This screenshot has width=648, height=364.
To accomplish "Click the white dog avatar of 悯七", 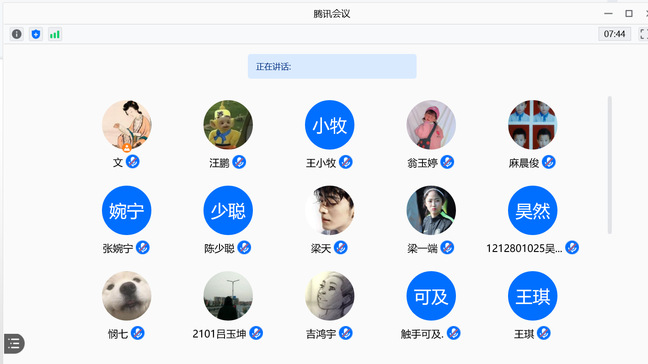I will [126, 296].
